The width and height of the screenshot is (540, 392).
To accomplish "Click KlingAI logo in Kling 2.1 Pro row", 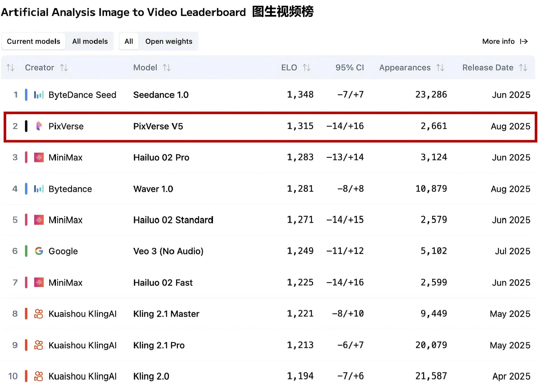I will tap(38, 345).
